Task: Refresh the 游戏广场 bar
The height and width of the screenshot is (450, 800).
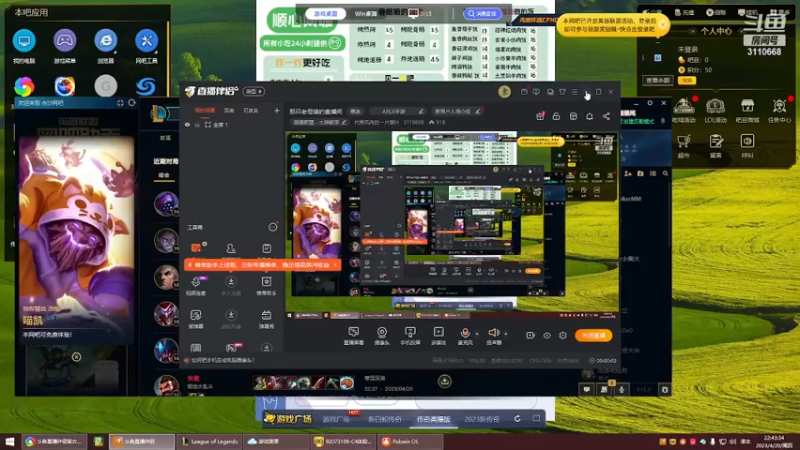Action: click(517, 419)
